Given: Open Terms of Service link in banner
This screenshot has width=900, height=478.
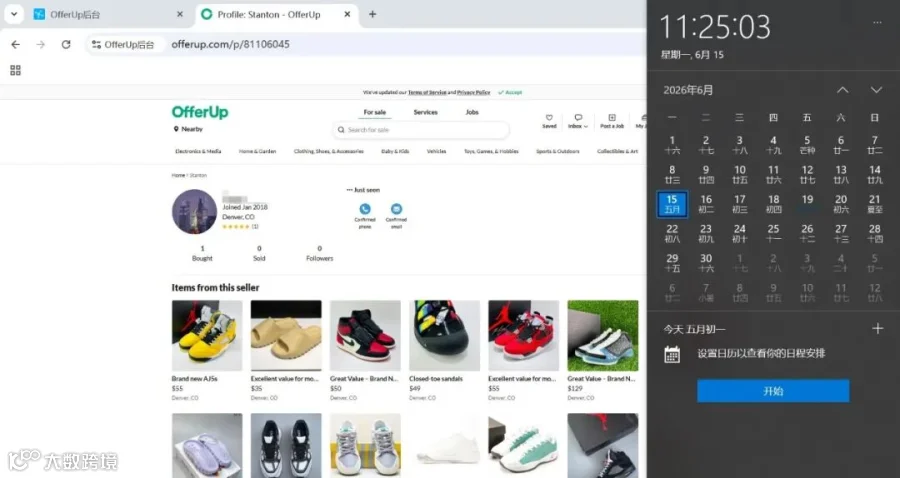Looking at the screenshot, I should point(427,92).
